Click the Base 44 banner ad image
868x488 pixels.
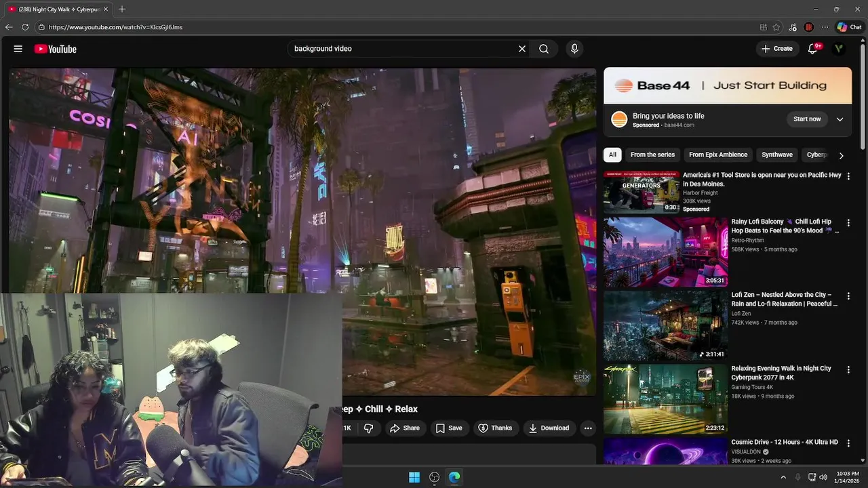[x=728, y=85]
